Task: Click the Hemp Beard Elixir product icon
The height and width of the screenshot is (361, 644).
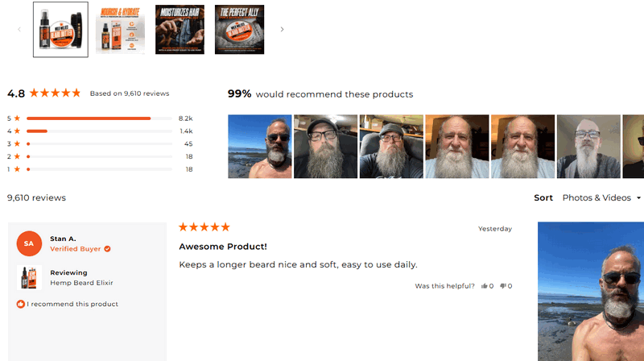Action: [x=27, y=277]
